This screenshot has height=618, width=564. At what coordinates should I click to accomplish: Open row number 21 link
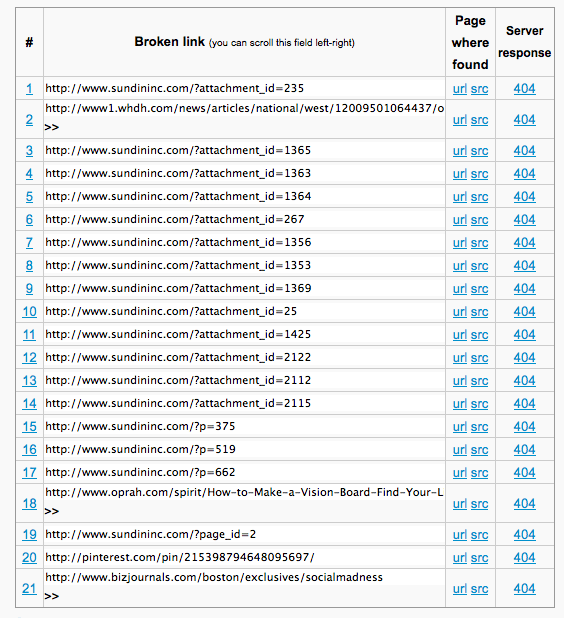29,588
